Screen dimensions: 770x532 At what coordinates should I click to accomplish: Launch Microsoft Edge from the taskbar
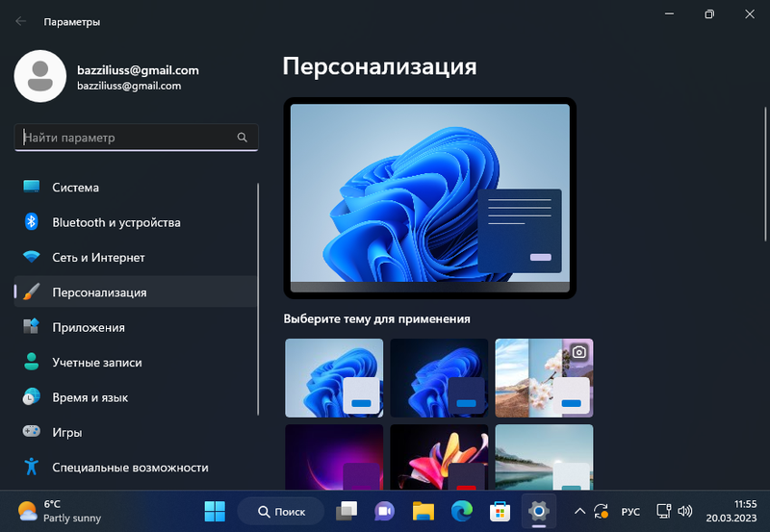point(462,512)
